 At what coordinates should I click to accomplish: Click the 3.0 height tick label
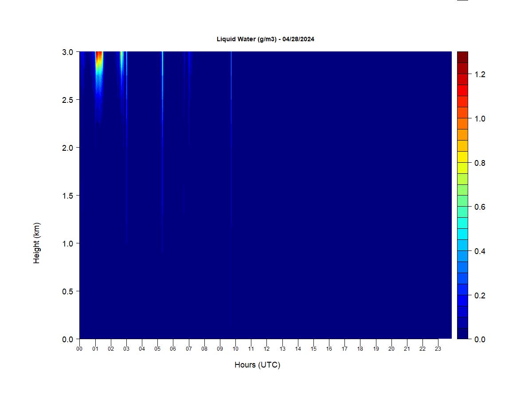[68, 52]
